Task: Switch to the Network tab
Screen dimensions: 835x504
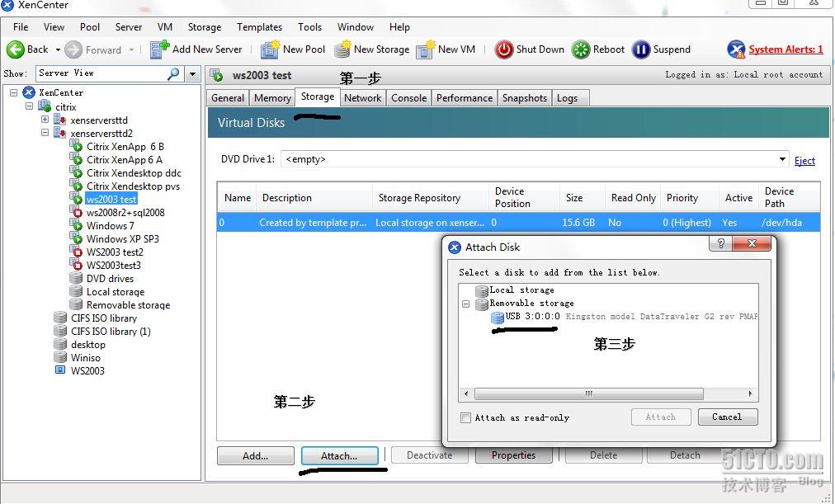Action: pyautogui.click(x=363, y=98)
